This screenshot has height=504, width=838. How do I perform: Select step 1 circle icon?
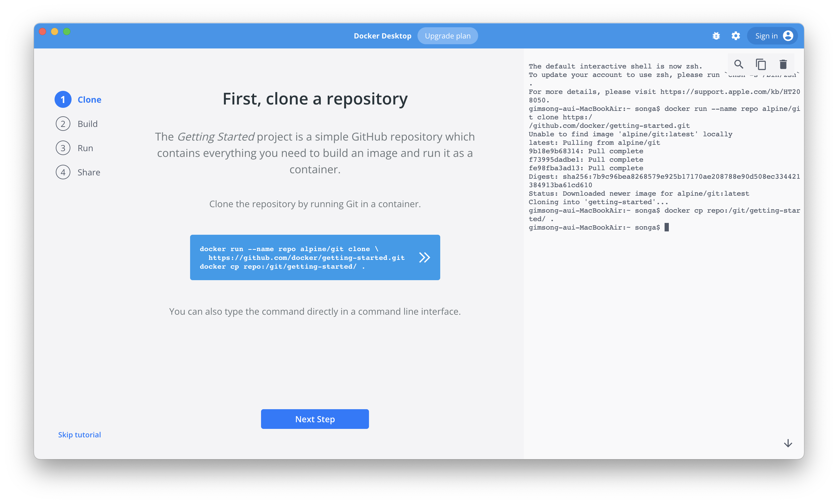tap(63, 100)
